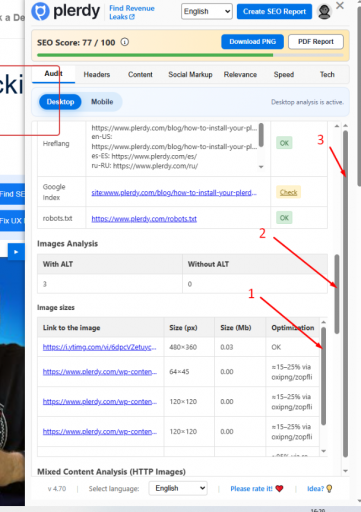Open the top English language dropdown

point(207,11)
